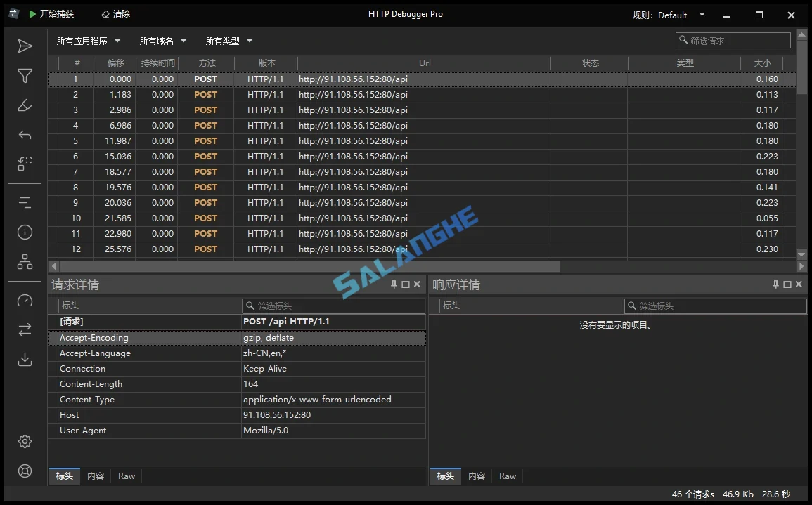Select the User-Agent header row
This screenshot has width=812, height=505.
pos(237,431)
